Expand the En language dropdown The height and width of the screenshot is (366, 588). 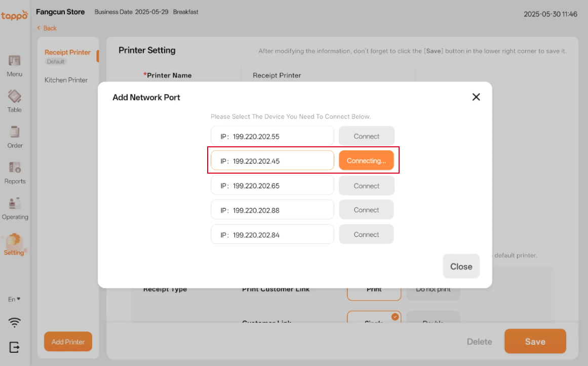pyautogui.click(x=14, y=299)
